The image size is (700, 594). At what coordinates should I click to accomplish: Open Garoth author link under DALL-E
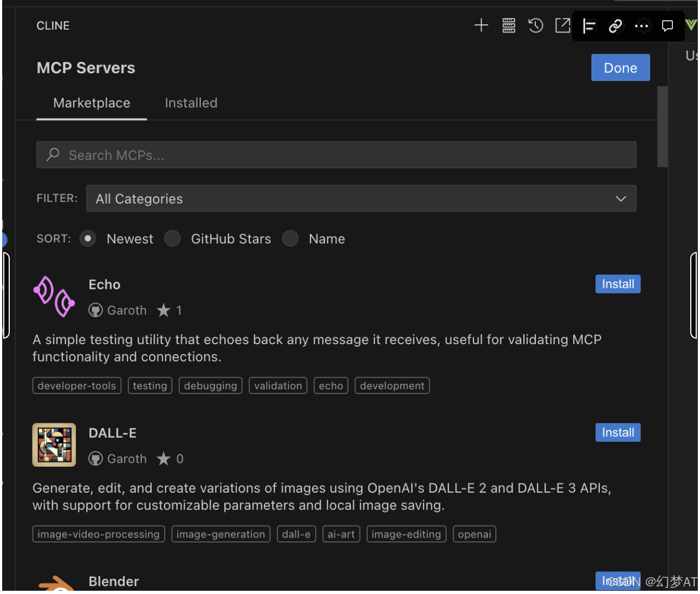[x=127, y=459]
